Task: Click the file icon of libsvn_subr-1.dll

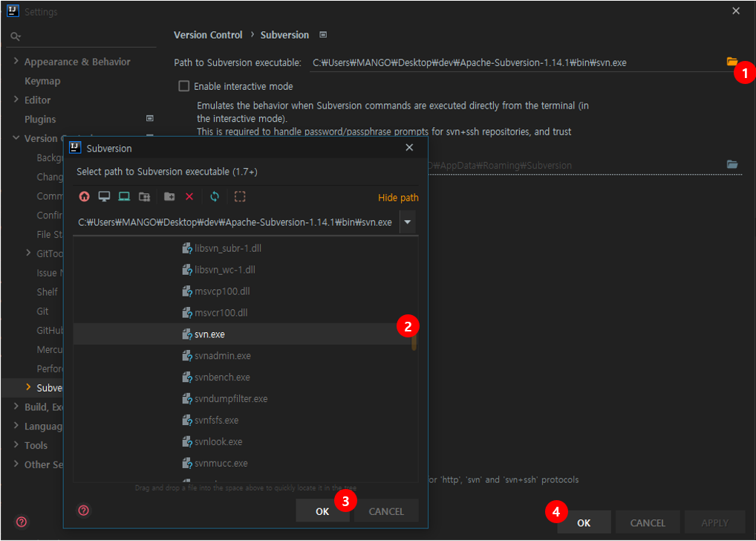Action: (x=187, y=248)
